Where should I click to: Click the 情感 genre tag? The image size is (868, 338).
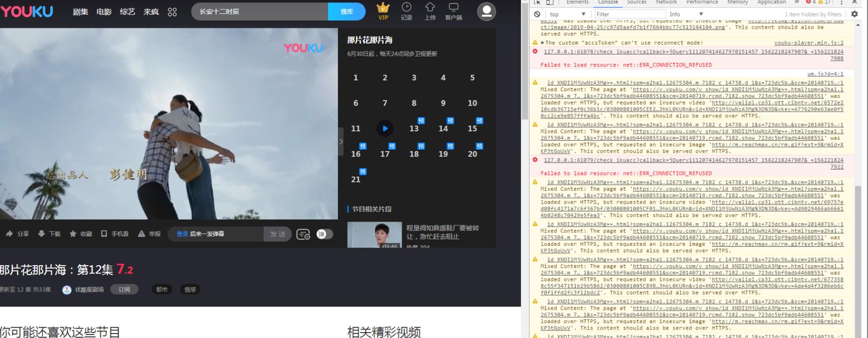(190, 290)
